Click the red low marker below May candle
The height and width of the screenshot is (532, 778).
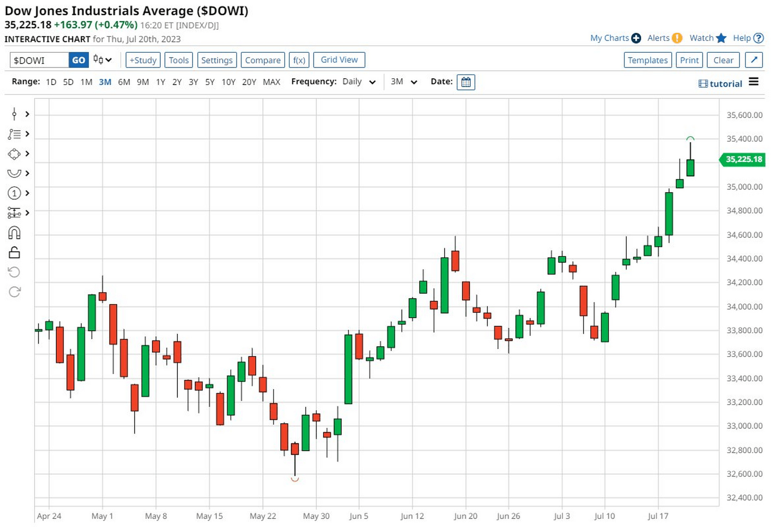point(295,479)
